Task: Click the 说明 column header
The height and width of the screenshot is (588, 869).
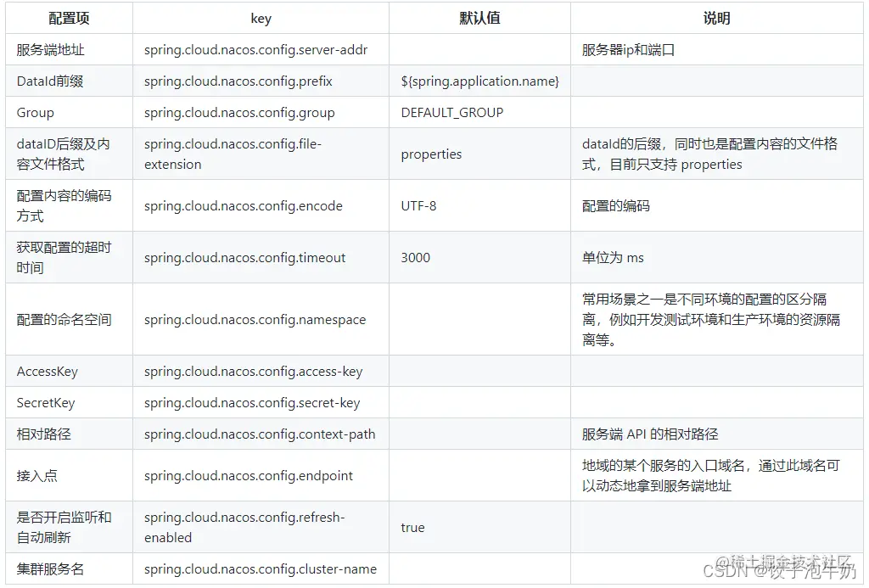Action: click(718, 18)
